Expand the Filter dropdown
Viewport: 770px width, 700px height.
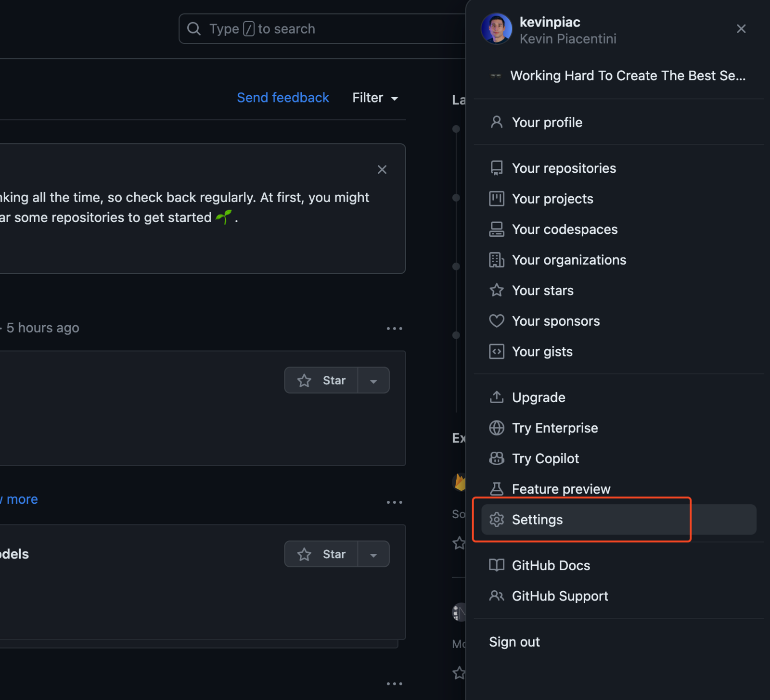pyautogui.click(x=375, y=98)
